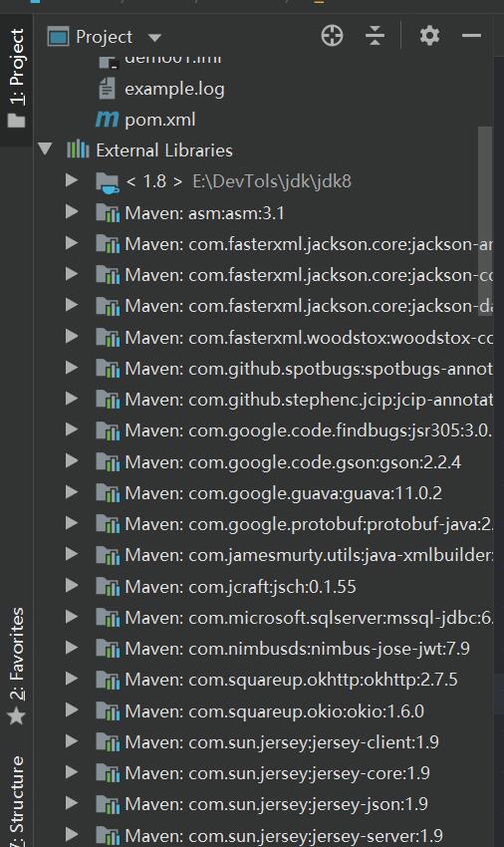
Task: Open Project panel settings gear
Action: pyautogui.click(x=429, y=36)
